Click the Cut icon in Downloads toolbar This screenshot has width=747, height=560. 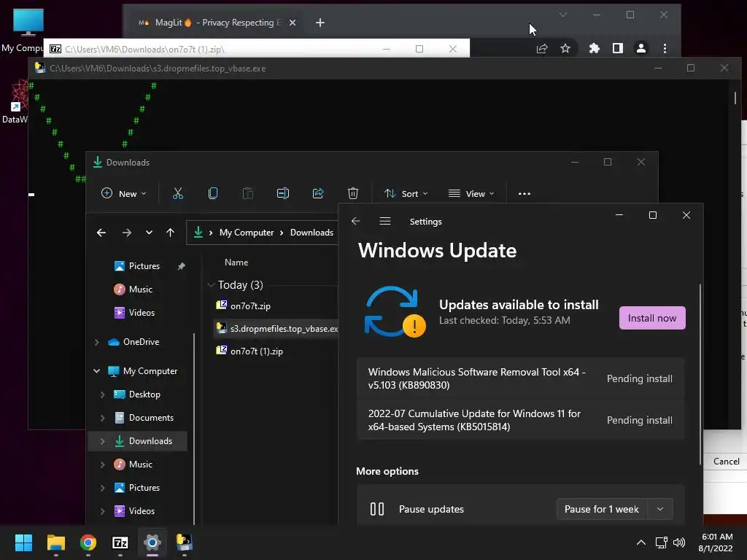(x=178, y=193)
